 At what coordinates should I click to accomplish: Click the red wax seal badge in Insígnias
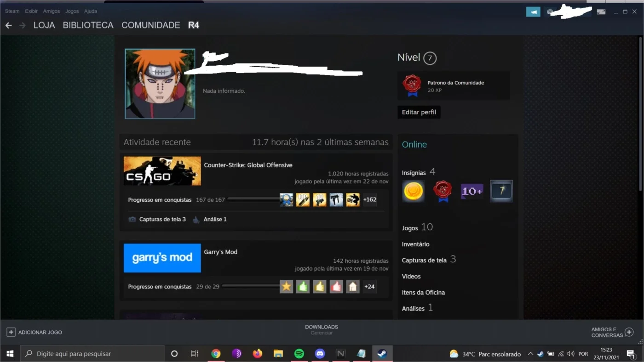443,191
